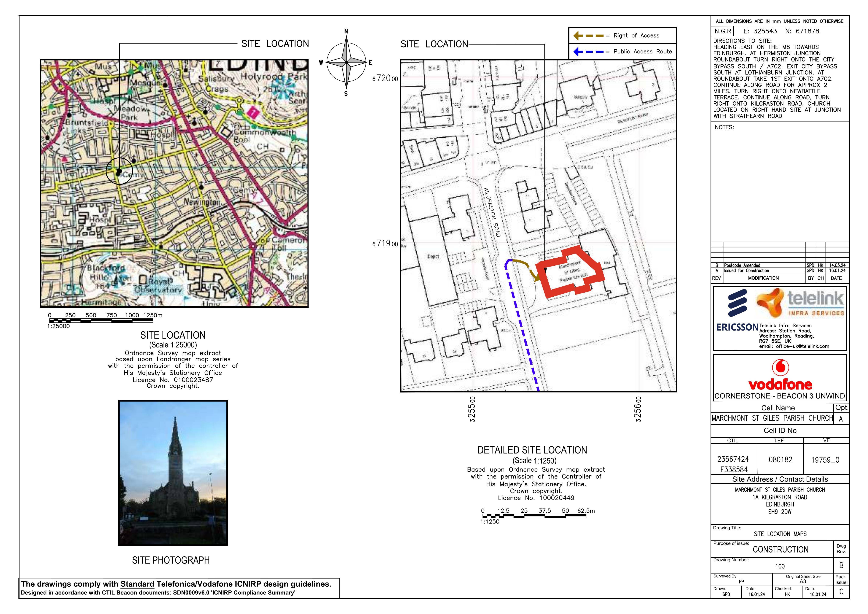Select the revision date 14.03.24
The image size is (868, 614).
(x=837, y=265)
